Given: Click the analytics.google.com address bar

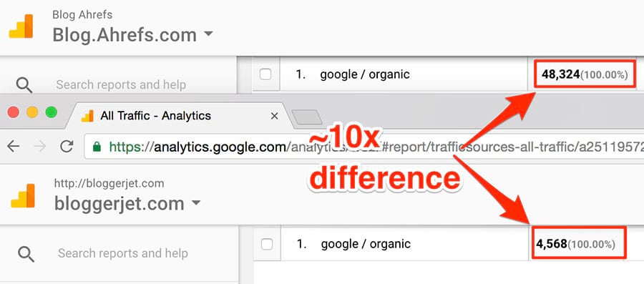Looking at the screenshot, I should pos(364,146).
